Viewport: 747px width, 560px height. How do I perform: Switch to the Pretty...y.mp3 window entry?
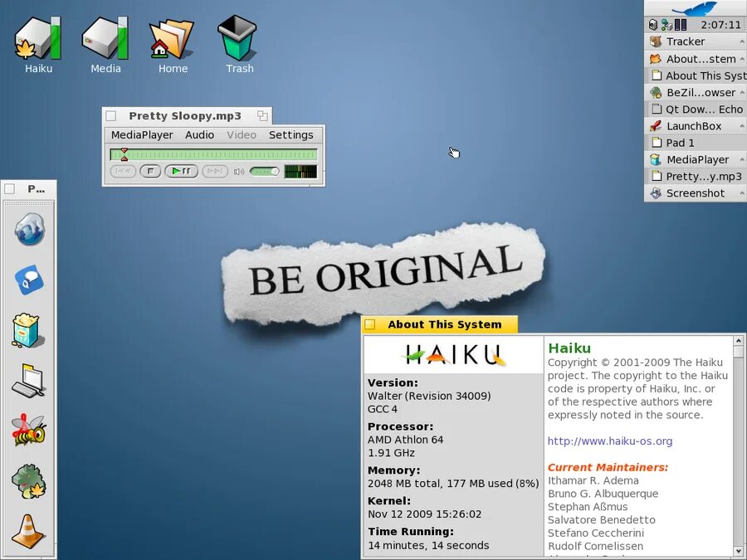[x=696, y=176]
